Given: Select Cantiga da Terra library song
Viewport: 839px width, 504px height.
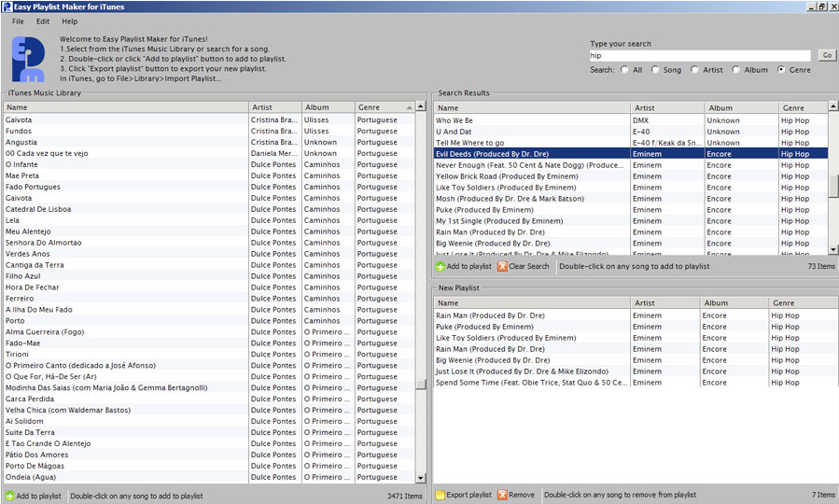Looking at the screenshot, I should (x=209, y=265).
